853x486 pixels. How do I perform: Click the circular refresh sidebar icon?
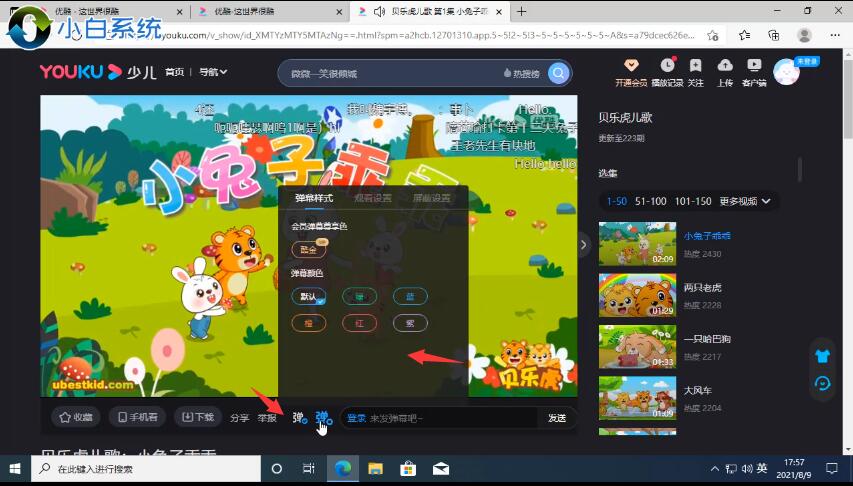pyautogui.click(x=823, y=384)
